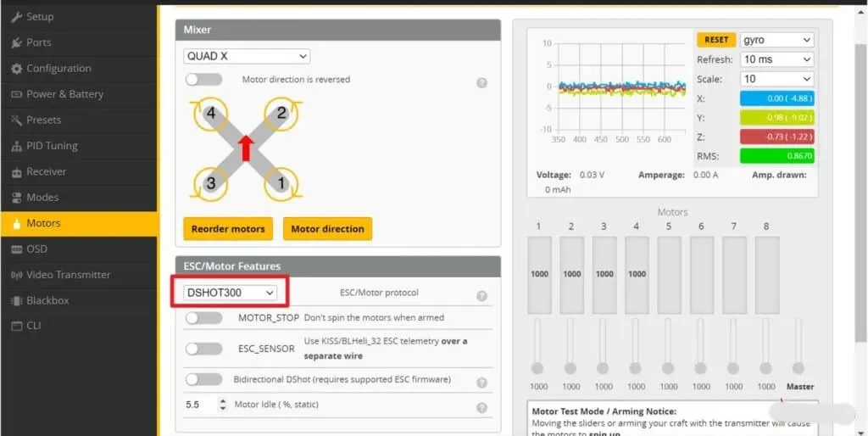Open the Setup tab
The image size is (868, 436).
pos(79,17)
